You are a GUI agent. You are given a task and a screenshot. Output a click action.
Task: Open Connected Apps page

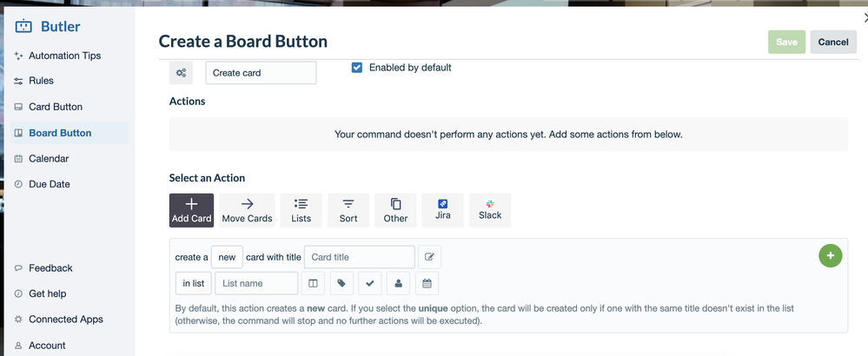(66, 319)
